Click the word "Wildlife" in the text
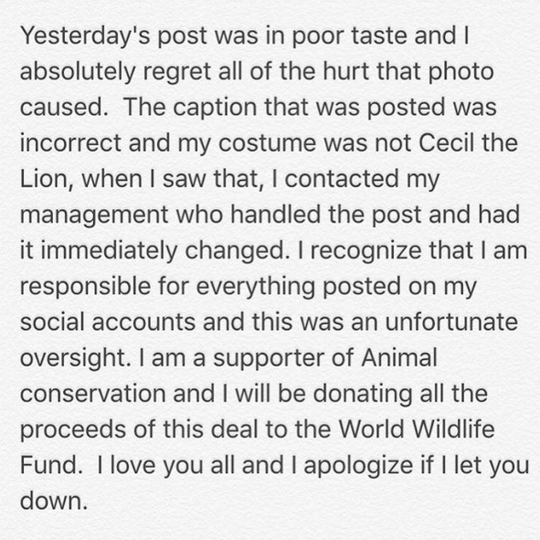 [x=454, y=430]
